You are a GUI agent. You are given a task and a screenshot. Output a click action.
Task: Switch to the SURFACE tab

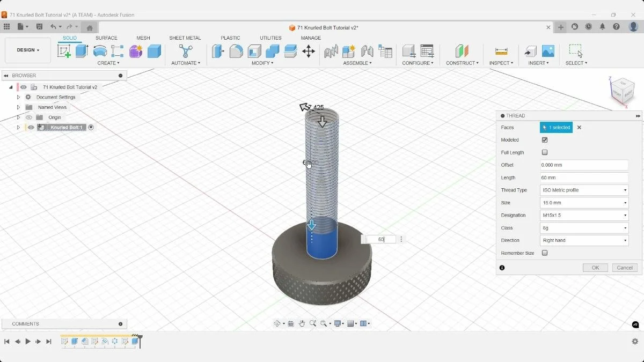(x=106, y=38)
